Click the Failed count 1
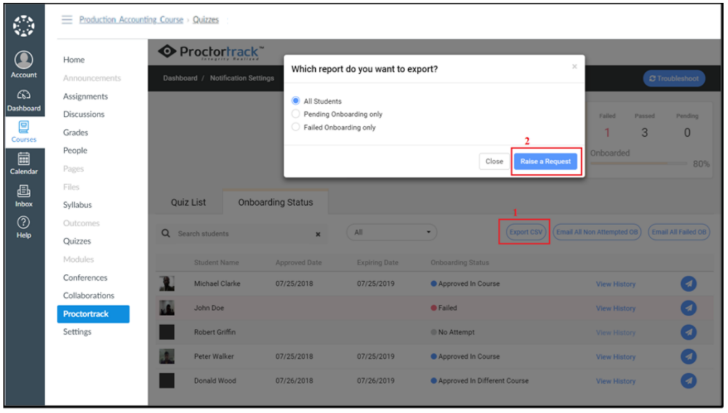The image size is (728, 413). pos(607,133)
